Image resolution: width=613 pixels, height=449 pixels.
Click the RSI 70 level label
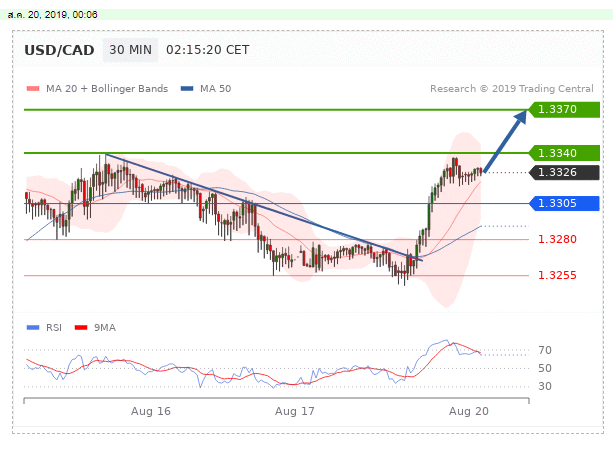(x=545, y=350)
